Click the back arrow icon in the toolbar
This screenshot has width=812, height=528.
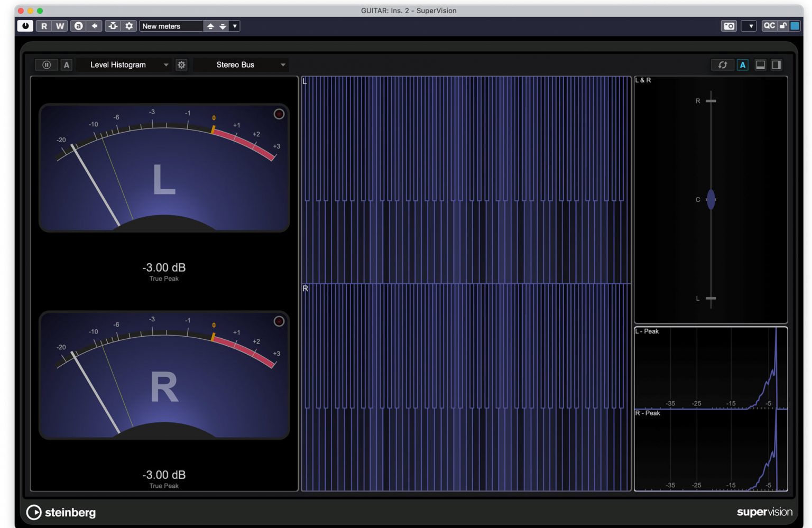pyautogui.click(x=94, y=25)
